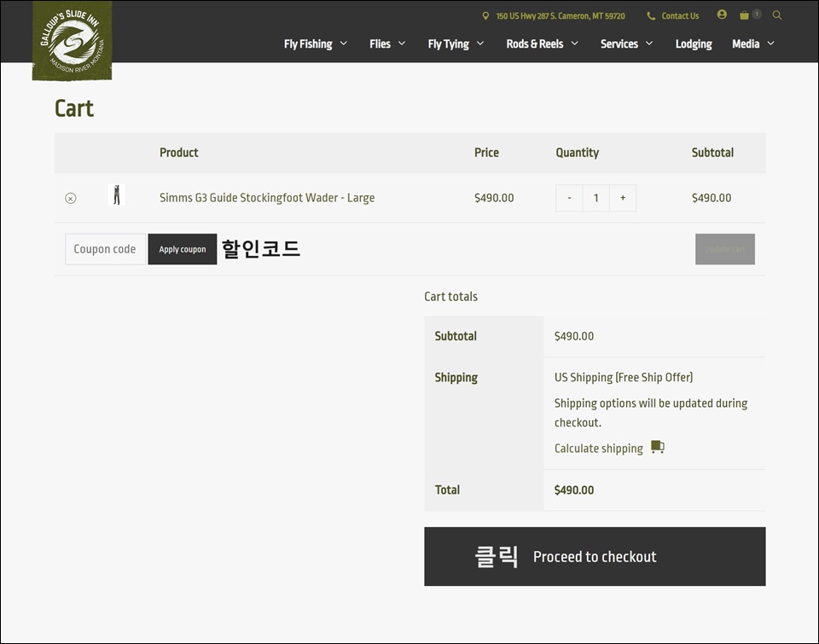
Task: Expand the Fly Tying menu chevron
Action: click(x=480, y=44)
